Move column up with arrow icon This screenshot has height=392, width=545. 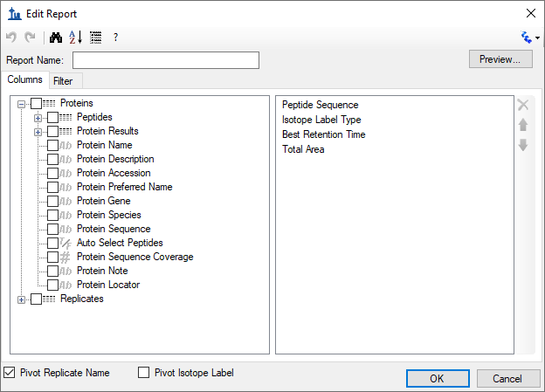coord(523,125)
